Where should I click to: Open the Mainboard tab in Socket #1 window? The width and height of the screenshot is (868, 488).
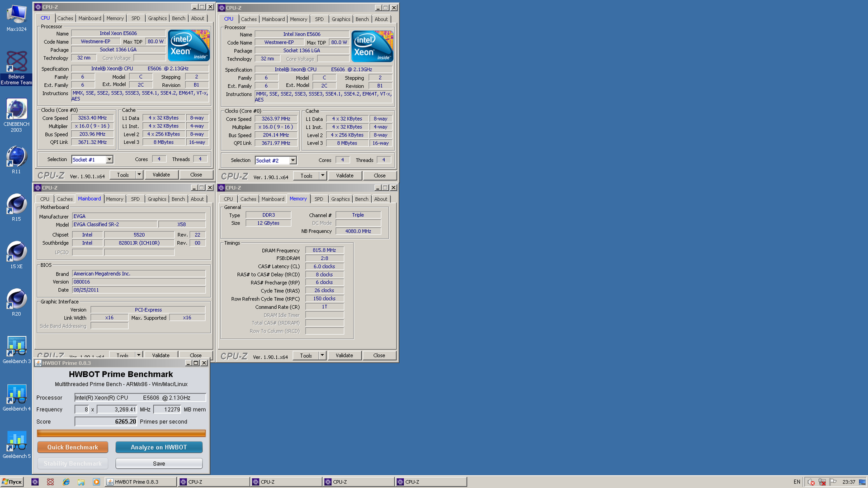tap(90, 19)
